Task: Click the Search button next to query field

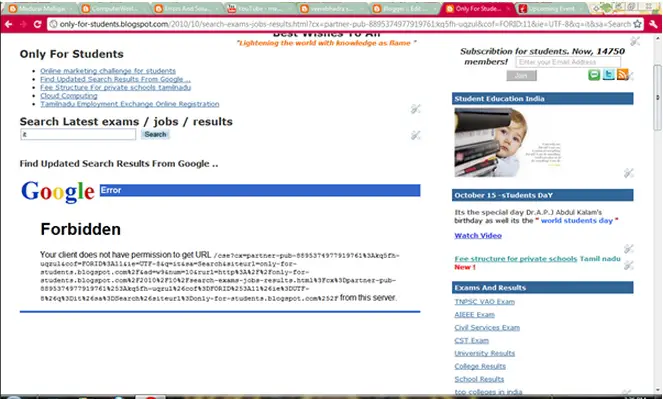Action: [155, 134]
